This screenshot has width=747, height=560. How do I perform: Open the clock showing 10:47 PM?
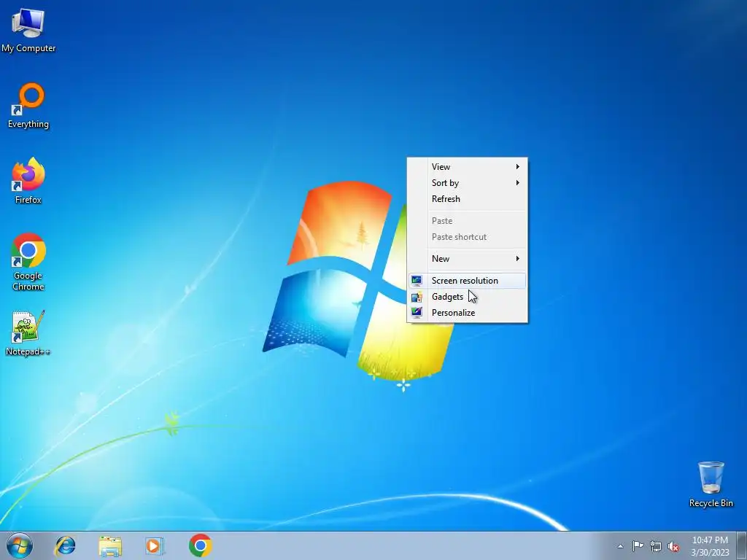[710, 546]
